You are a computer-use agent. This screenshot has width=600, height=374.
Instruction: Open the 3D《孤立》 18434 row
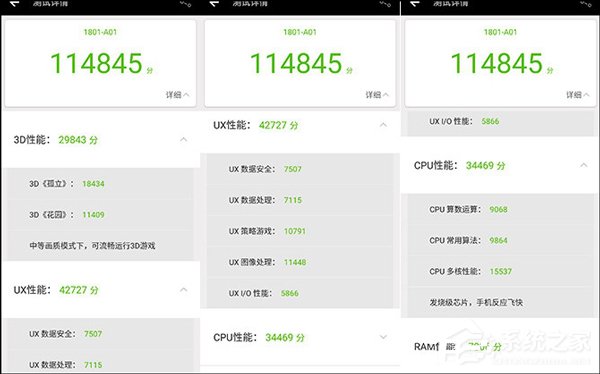click(100, 184)
